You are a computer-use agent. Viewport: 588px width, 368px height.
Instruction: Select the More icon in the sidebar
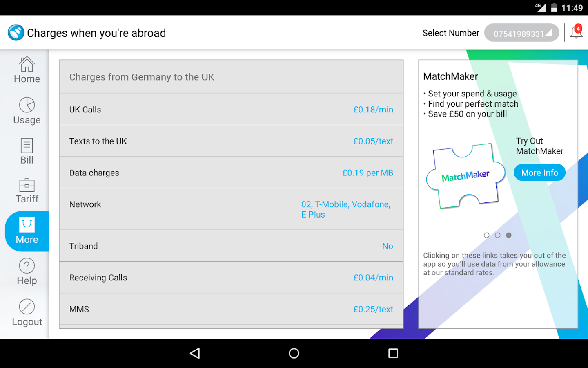pos(26,230)
